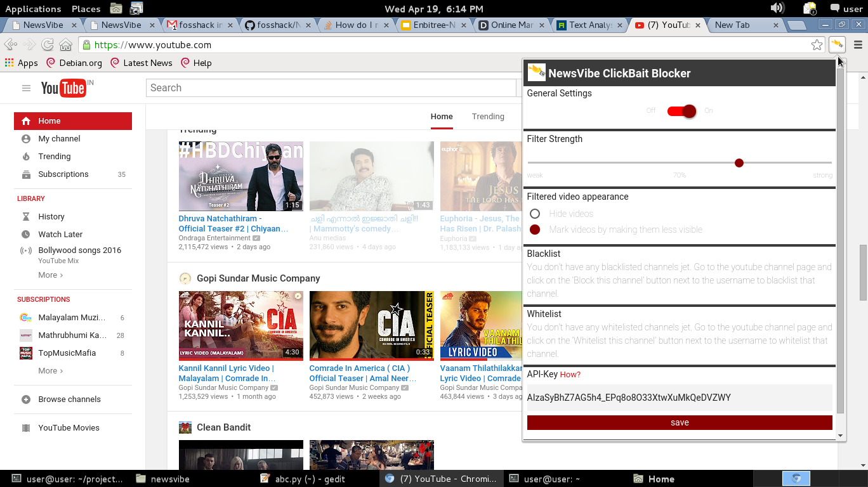868x487 pixels.
Task: Bookmark this page with the star icon
Action: 817,45
